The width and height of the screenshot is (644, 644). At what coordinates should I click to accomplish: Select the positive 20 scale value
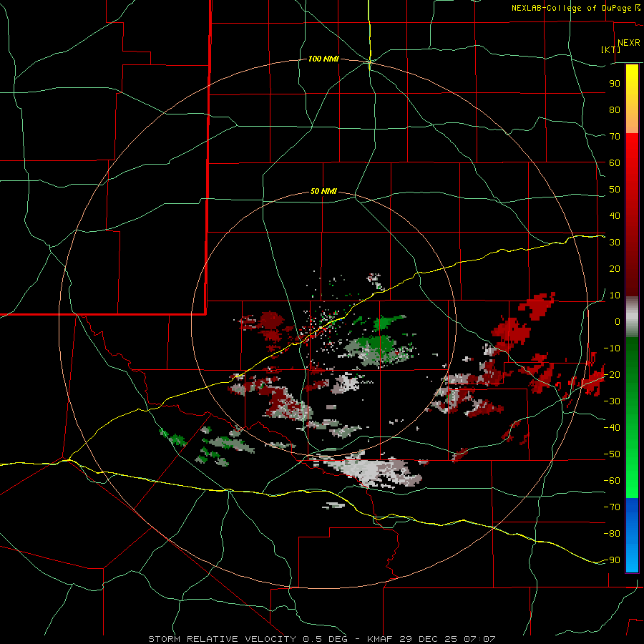pyautogui.click(x=615, y=268)
